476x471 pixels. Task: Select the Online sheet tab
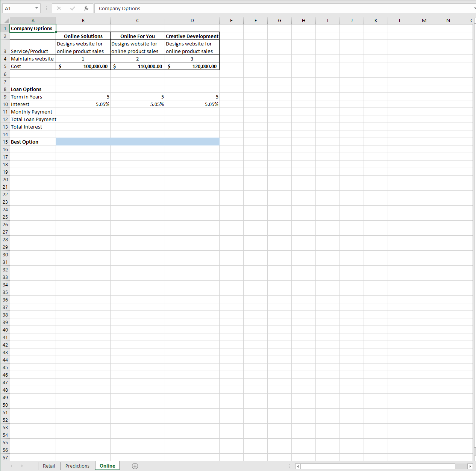click(107, 466)
